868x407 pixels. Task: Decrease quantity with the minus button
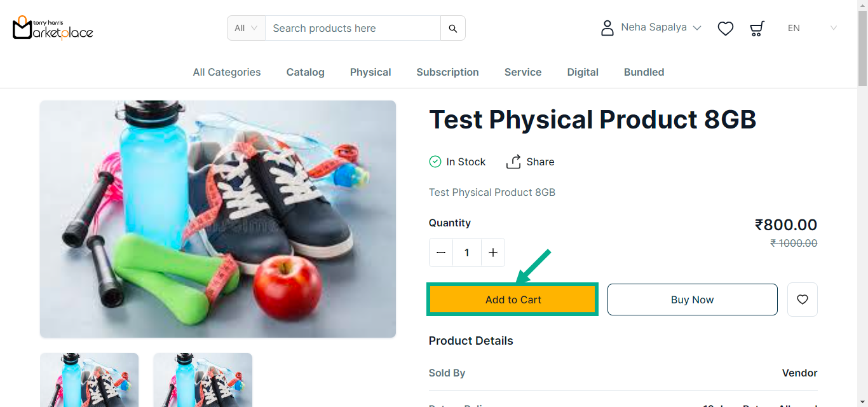click(441, 252)
